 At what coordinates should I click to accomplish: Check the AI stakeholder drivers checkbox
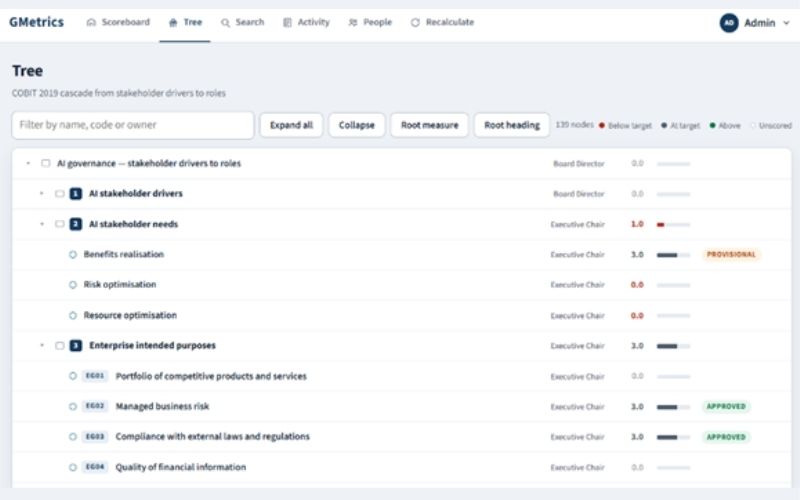(x=60, y=194)
